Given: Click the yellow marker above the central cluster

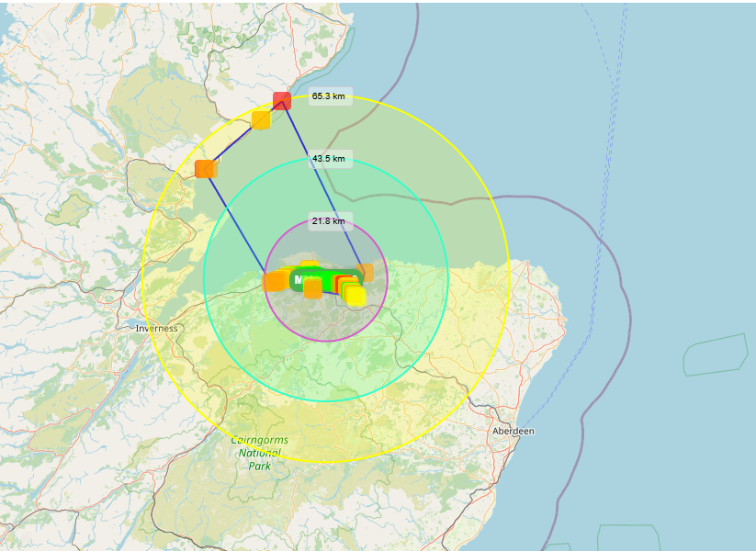Looking at the screenshot, I should point(309,263).
